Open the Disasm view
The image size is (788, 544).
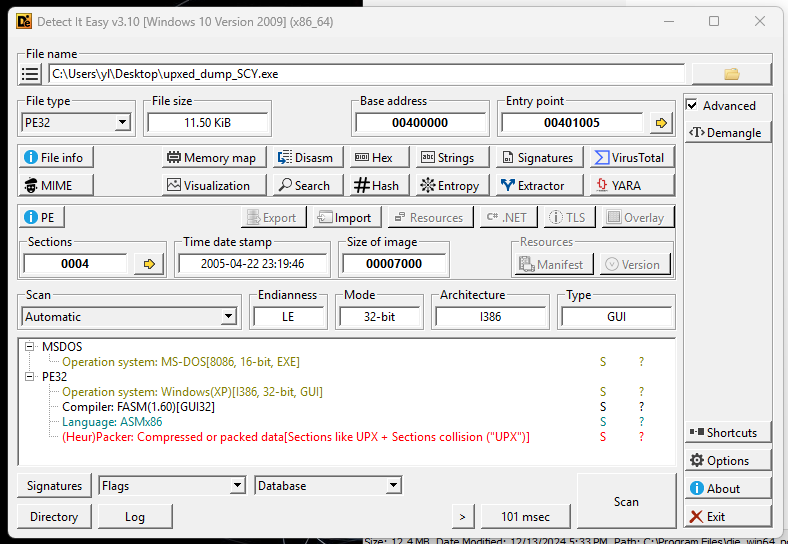tap(305, 157)
